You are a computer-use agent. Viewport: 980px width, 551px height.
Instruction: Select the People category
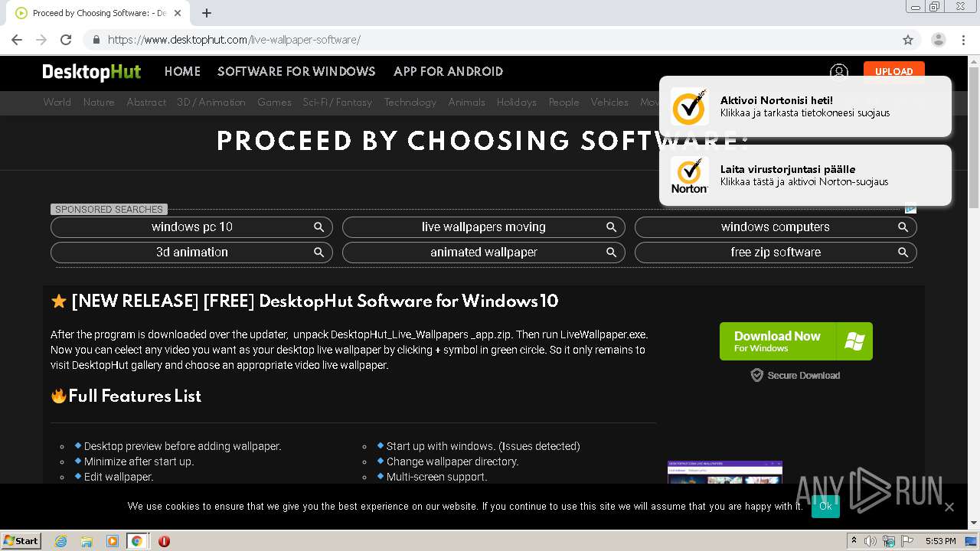click(563, 102)
